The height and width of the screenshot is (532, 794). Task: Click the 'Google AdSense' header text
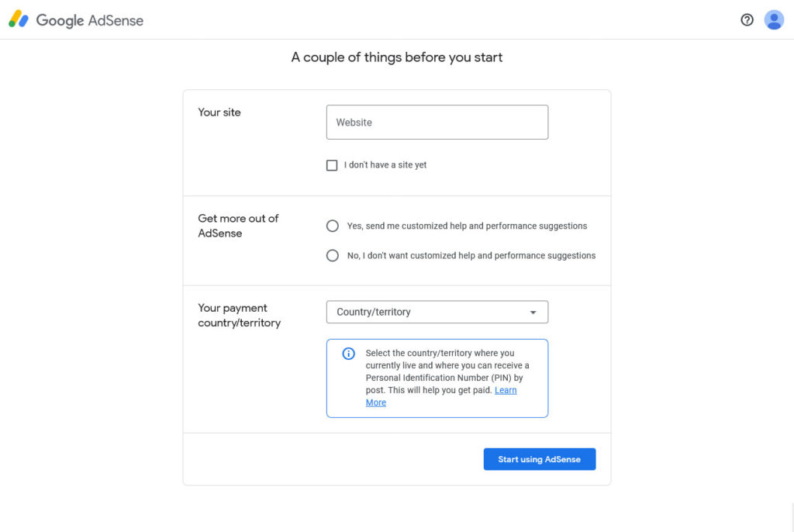(90, 20)
